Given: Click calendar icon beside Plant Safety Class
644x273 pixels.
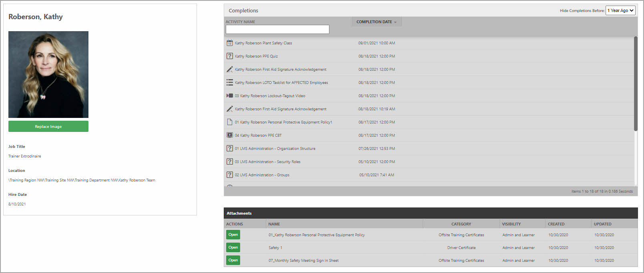Looking at the screenshot, I should 230,43.
